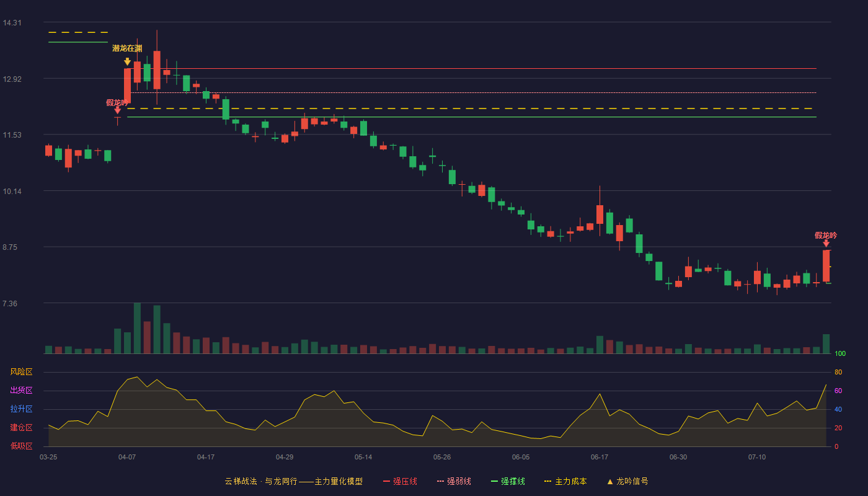Toggle the 龙吟信号 legend entry
868x496 pixels.
coord(627,481)
